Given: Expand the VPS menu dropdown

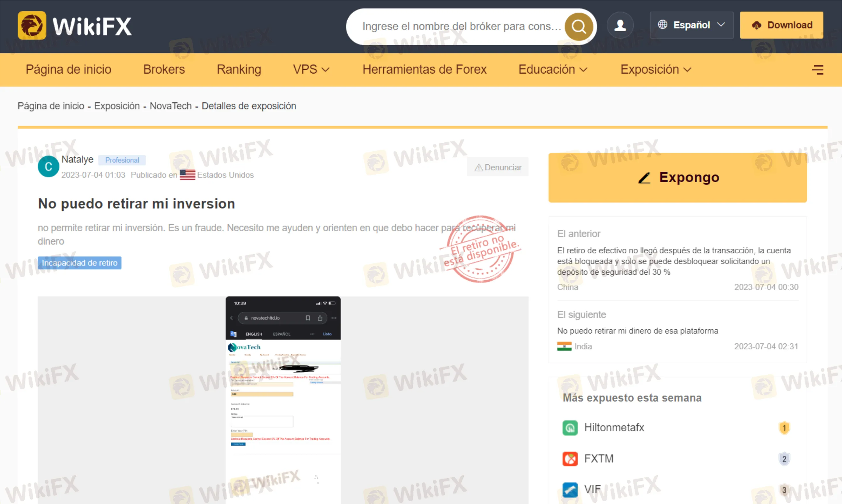Looking at the screenshot, I should pyautogui.click(x=311, y=70).
